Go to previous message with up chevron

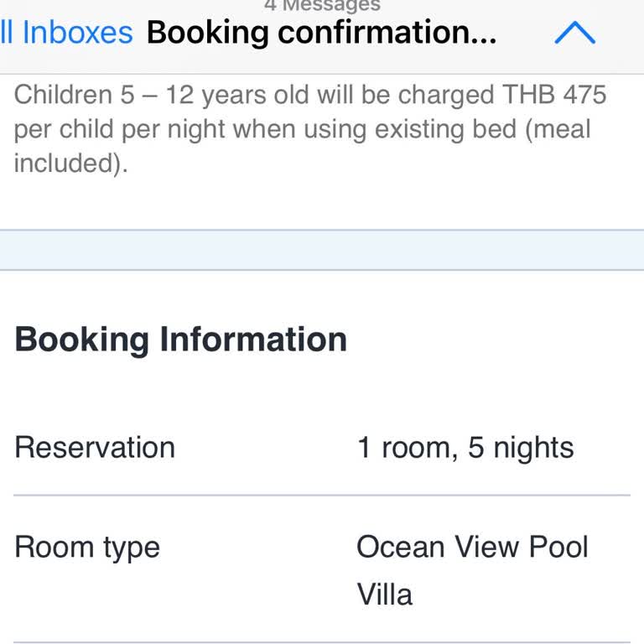574,33
